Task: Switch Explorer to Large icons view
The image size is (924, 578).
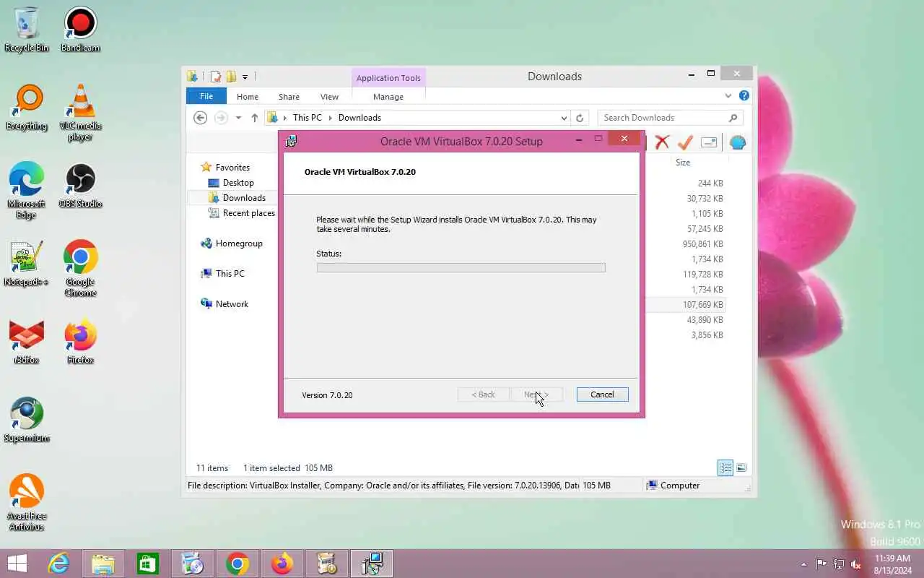Action: [x=741, y=467]
